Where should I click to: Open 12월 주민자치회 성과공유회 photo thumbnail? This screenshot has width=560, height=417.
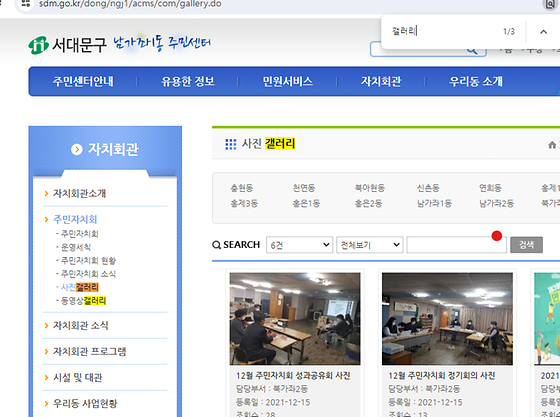coord(295,319)
